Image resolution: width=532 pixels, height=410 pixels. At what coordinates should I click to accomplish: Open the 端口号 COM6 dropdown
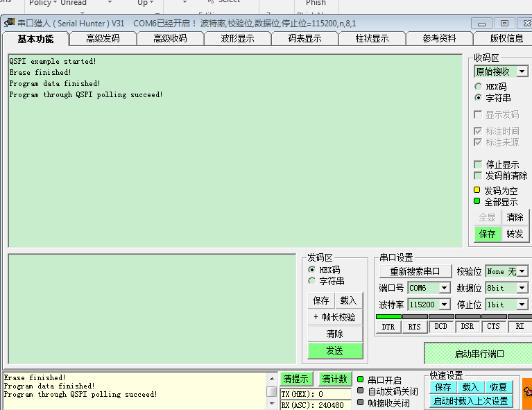pos(444,288)
